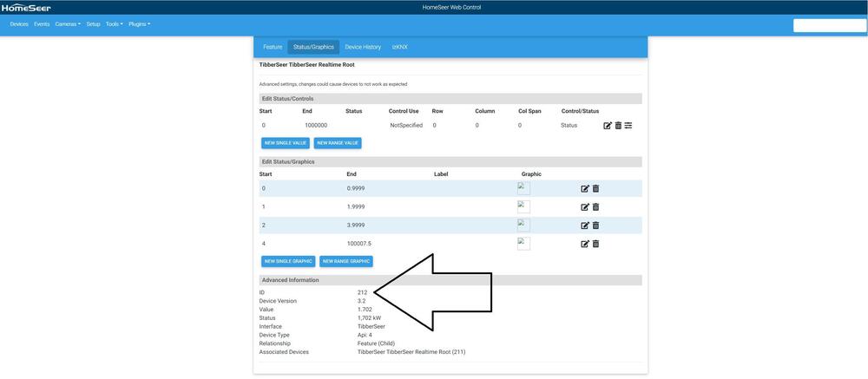Delete the graphic range ending at 100007.5
Viewport: 868px width, 379px height.
pyautogui.click(x=595, y=244)
